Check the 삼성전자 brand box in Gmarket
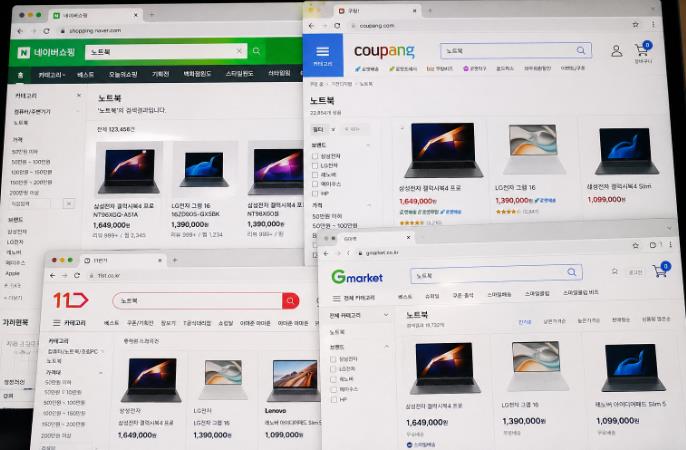The image size is (686, 450). pos(333,359)
